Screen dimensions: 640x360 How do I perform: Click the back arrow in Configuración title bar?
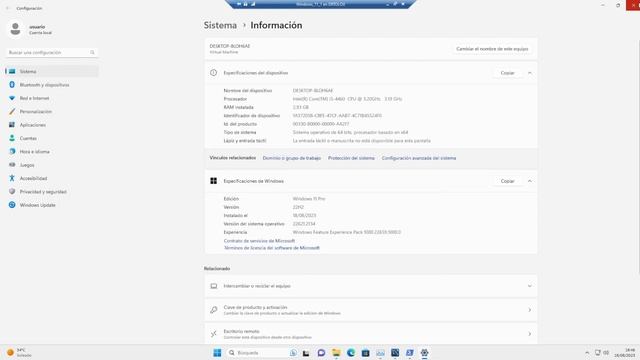(7, 8)
